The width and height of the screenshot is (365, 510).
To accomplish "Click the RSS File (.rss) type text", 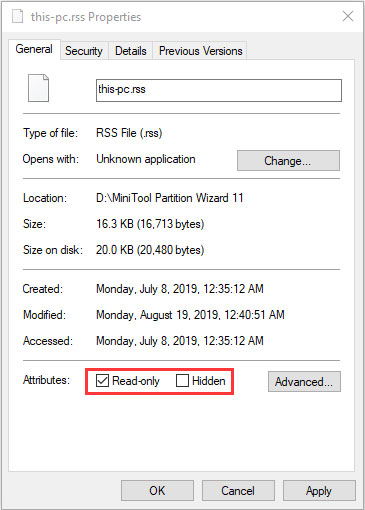I will coord(129,133).
